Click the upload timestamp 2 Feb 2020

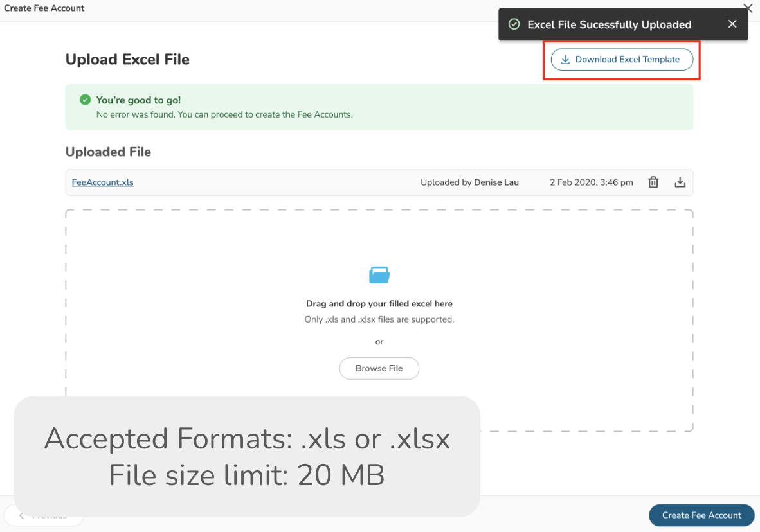point(591,182)
